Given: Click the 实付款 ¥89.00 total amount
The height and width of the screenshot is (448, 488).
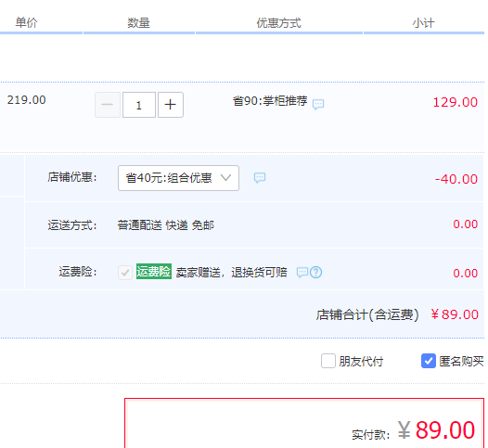Looking at the screenshot, I should (436, 430).
